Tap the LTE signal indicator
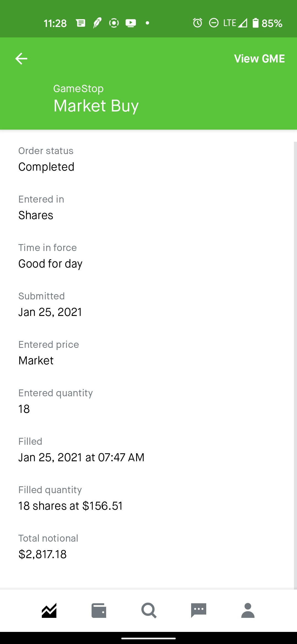This screenshot has width=297, height=644. tap(235, 23)
